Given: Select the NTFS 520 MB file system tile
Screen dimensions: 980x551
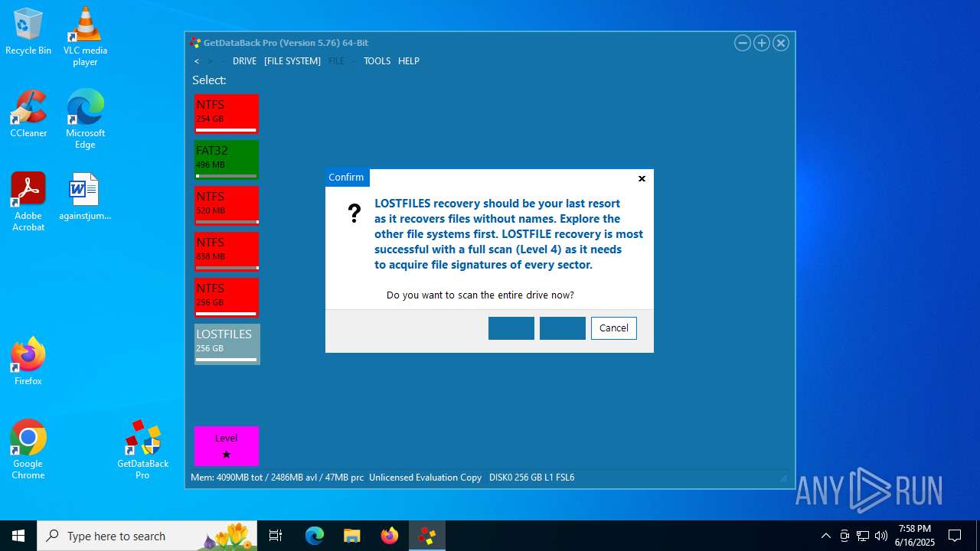Looking at the screenshot, I should [227, 206].
